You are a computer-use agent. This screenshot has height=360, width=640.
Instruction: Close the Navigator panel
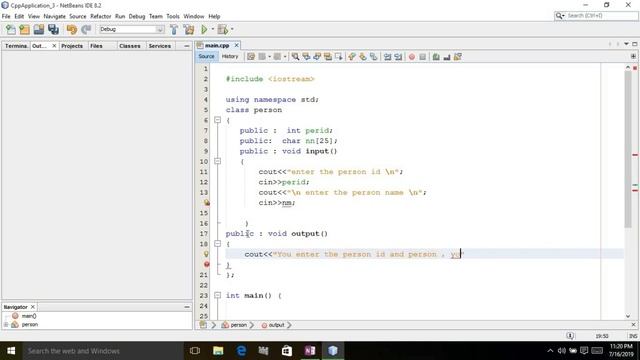33,307
